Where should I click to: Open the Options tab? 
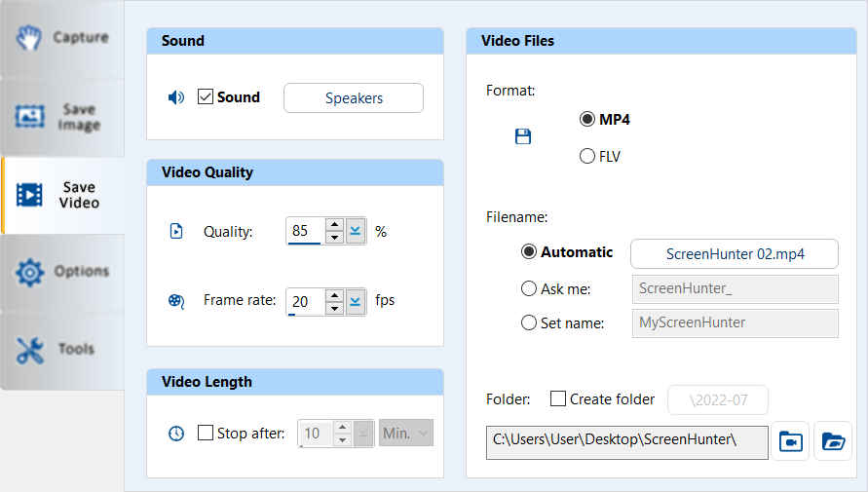pyautogui.click(x=62, y=272)
